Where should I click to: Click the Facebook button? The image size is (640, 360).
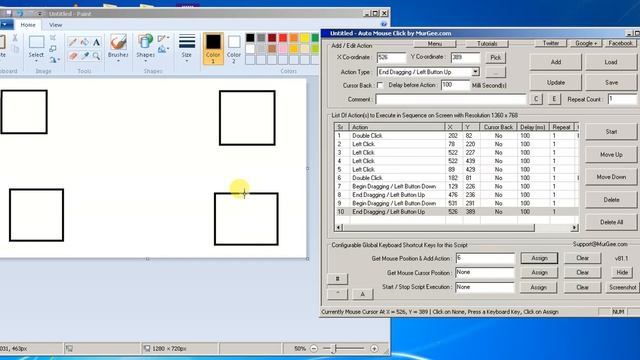[x=620, y=43]
